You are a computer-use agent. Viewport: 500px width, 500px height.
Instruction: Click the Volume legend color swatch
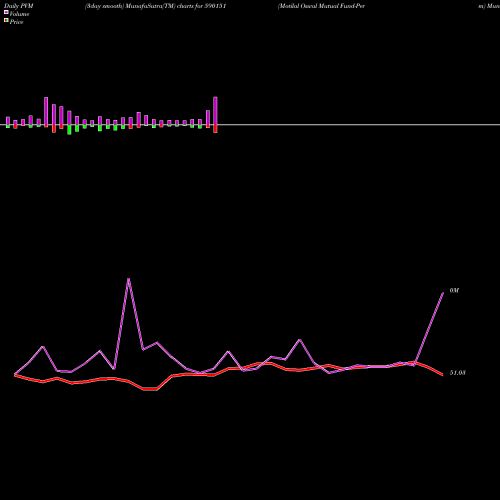(6, 12)
